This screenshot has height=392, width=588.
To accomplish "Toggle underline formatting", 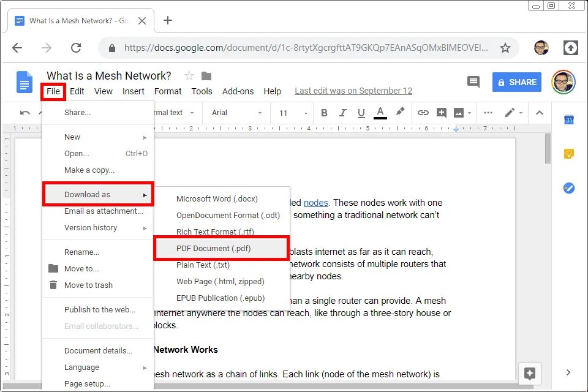I will [361, 113].
